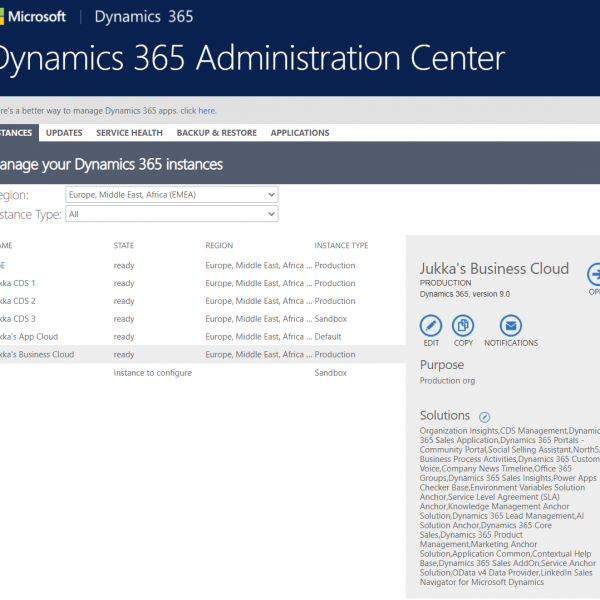Click the Edit pencil icon
The image size is (600, 600).
431,326
